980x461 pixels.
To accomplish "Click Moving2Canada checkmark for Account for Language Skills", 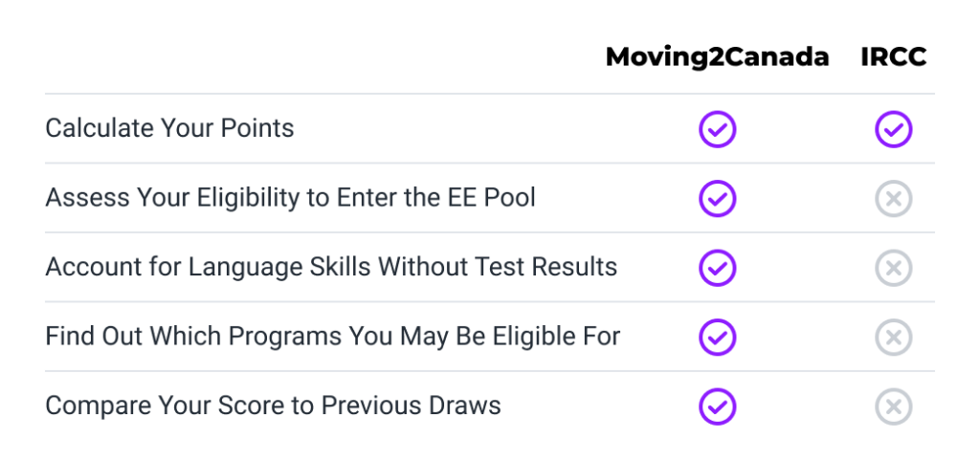I will [x=717, y=268].
